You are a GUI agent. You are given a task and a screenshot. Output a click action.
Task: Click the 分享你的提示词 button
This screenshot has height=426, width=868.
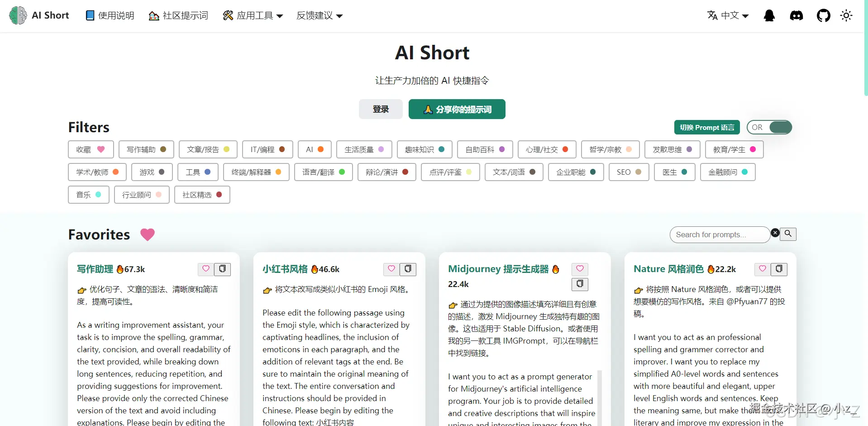(457, 109)
